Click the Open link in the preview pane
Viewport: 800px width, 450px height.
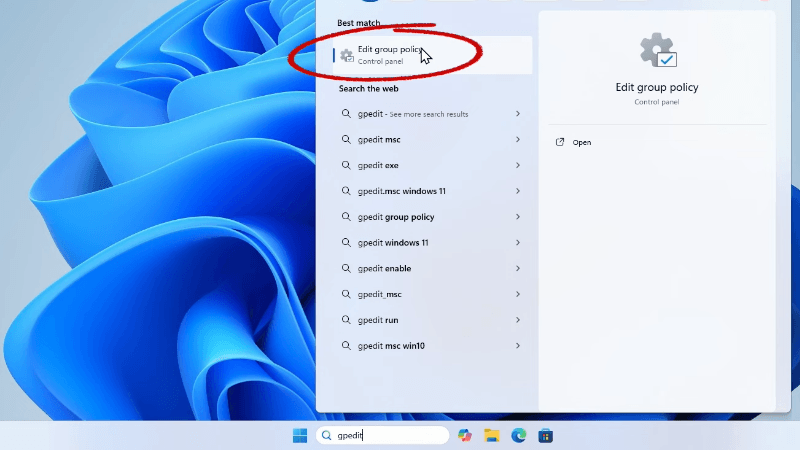click(x=582, y=142)
